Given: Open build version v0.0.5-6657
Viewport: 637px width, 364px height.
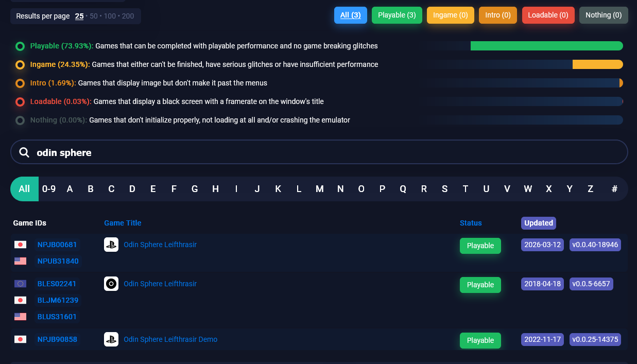Looking at the screenshot, I should click(x=591, y=284).
